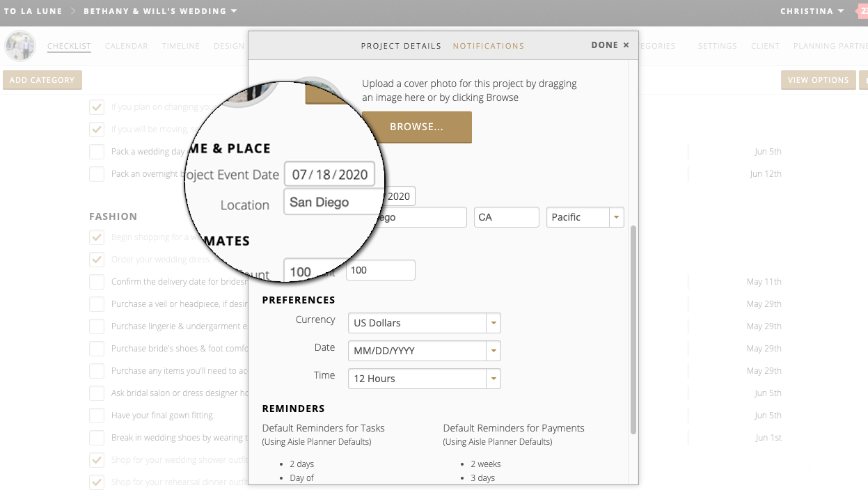Expand the Date format MM/DD/YYYY dropdown
The image size is (868, 490).
(x=424, y=351)
